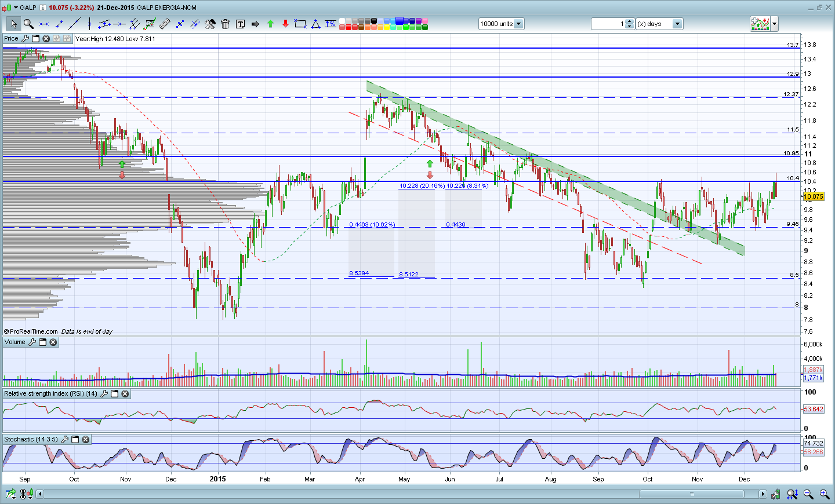Choose the black right arrow drawing tool

pos(255,24)
